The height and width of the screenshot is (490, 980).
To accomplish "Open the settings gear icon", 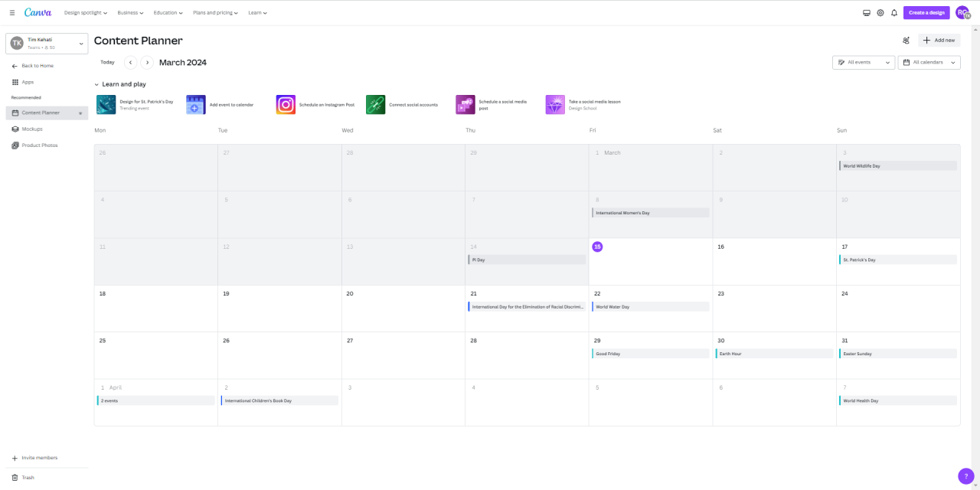I will pos(880,13).
